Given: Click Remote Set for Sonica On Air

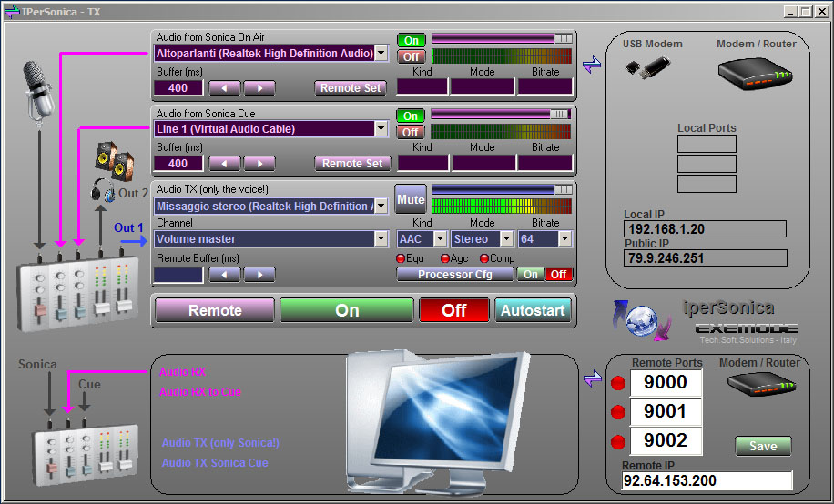Looking at the screenshot, I should [351, 88].
